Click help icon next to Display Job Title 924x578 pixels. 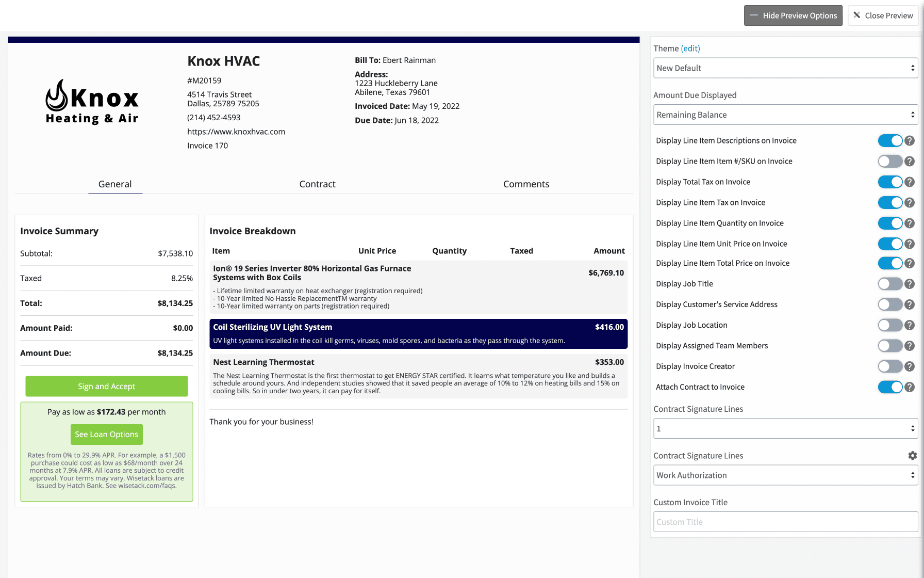[x=909, y=284]
